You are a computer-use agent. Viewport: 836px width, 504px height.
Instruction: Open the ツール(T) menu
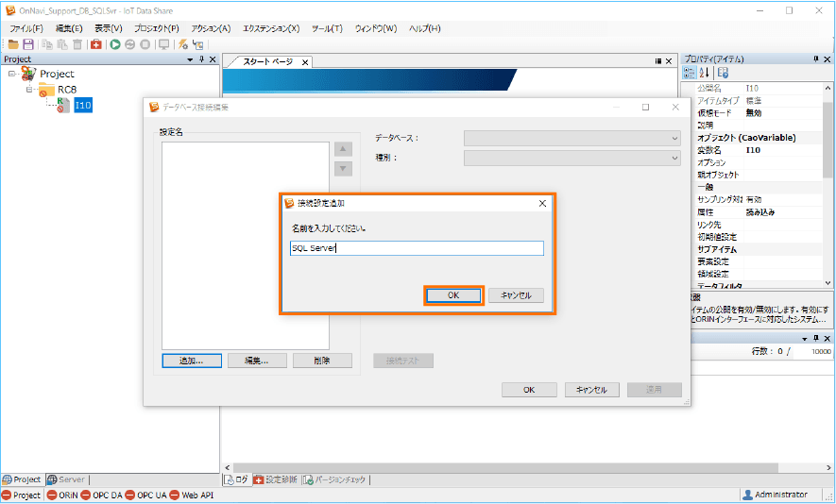click(x=326, y=28)
